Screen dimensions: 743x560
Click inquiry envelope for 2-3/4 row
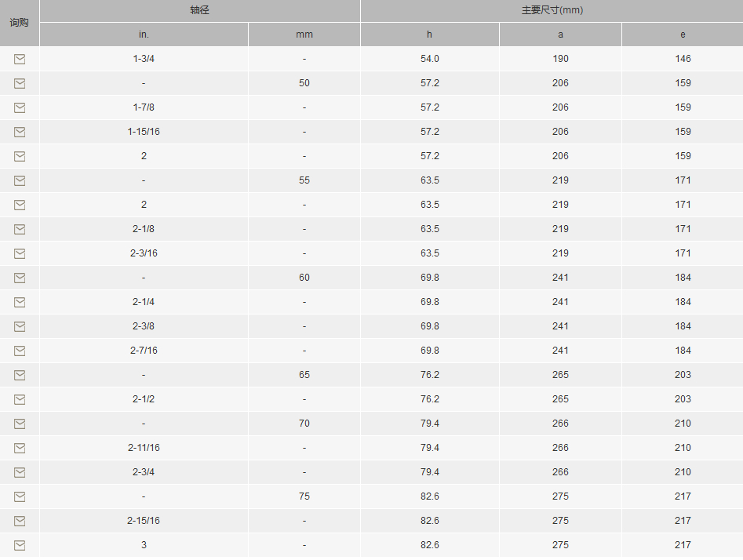tap(20, 472)
